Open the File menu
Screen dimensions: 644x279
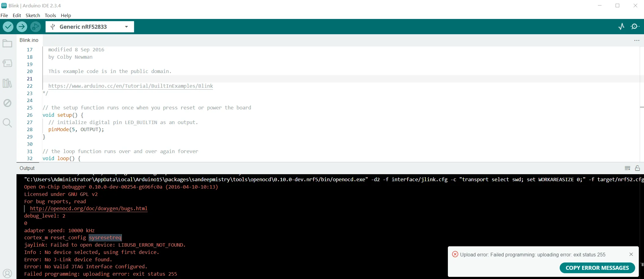coord(4,15)
